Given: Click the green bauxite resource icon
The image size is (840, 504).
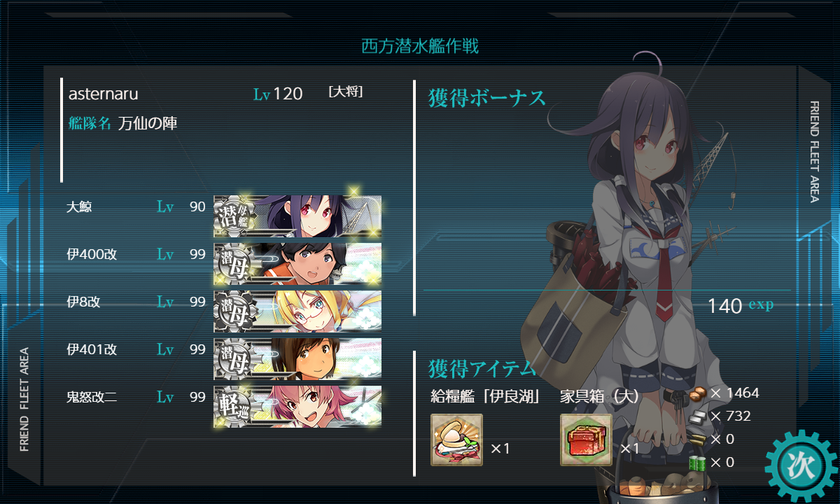Looking at the screenshot, I should tap(698, 462).
